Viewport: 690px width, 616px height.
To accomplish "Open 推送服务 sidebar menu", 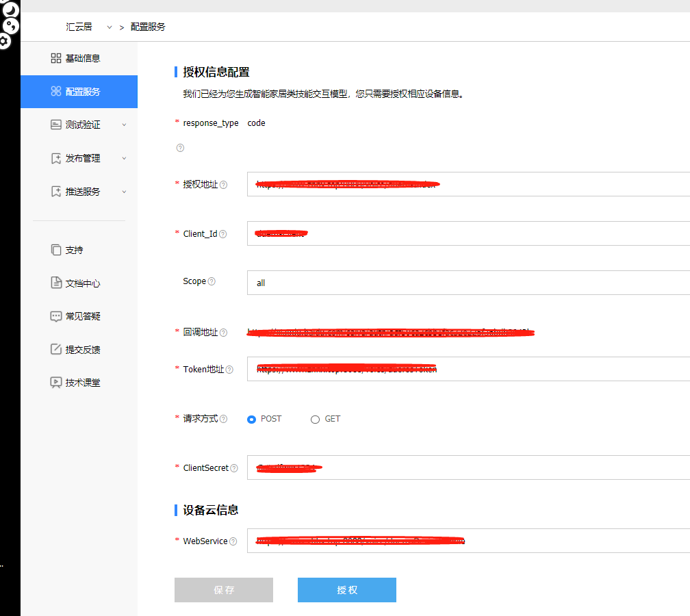I will click(79, 192).
